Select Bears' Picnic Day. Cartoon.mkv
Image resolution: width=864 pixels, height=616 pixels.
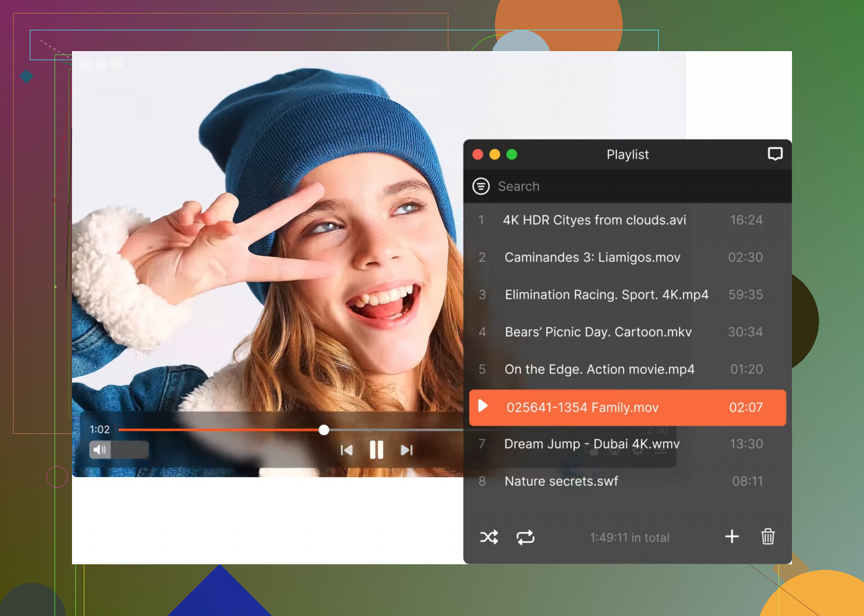tap(627, 332)
